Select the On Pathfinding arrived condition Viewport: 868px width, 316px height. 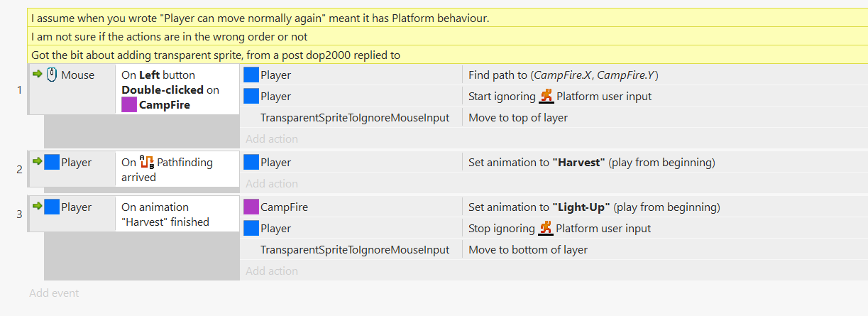click(176, 170)
